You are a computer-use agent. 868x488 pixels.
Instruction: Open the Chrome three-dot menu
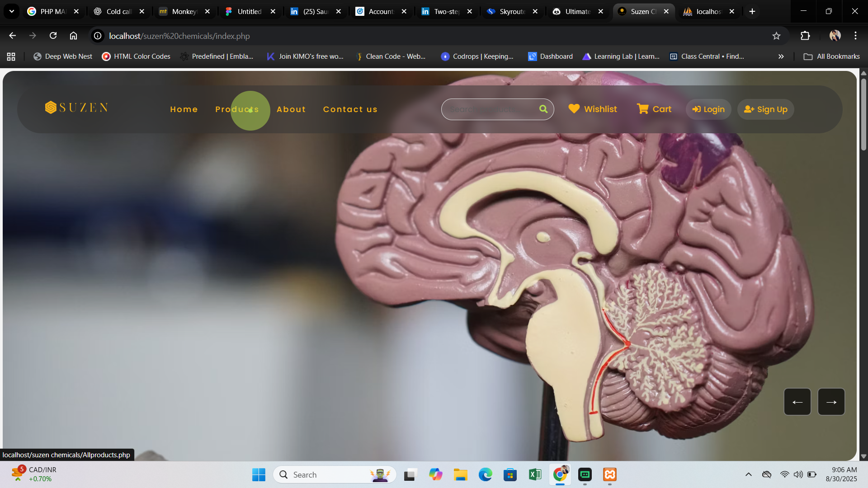pyautogui.click(x=855, y=36)
